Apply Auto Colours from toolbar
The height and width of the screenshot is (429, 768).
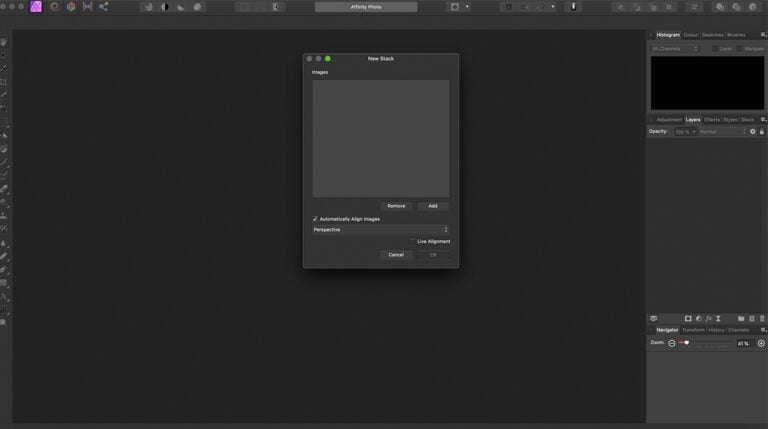(x=181, y=7)
